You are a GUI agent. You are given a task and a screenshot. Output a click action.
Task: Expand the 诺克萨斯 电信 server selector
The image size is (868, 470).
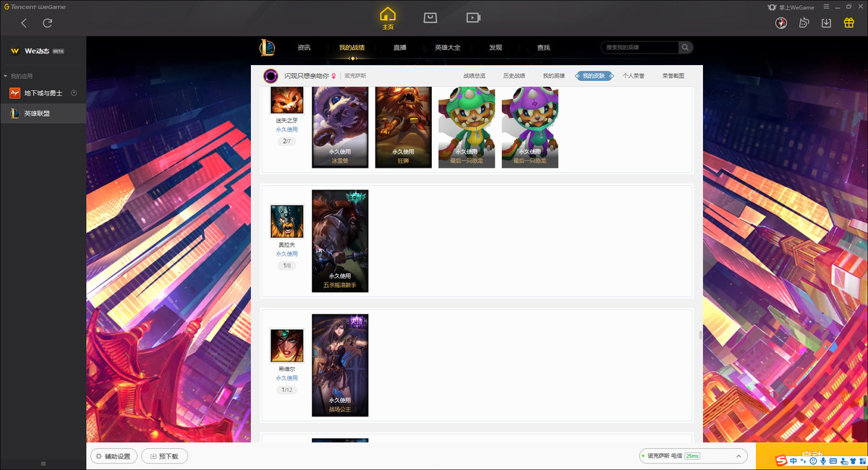pyautogui.click(x=693, y=456)
